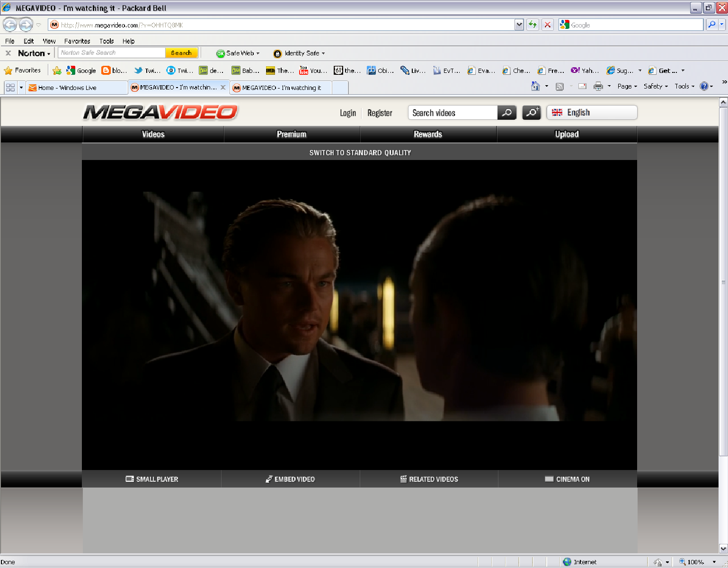This screenshot has height=568, width=728.
Task: Open the Page command menu
Action: (627, 86)
